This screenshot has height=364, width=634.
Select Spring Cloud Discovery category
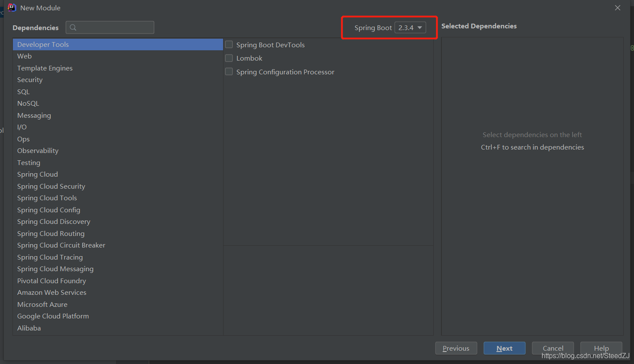coord(118,222)
